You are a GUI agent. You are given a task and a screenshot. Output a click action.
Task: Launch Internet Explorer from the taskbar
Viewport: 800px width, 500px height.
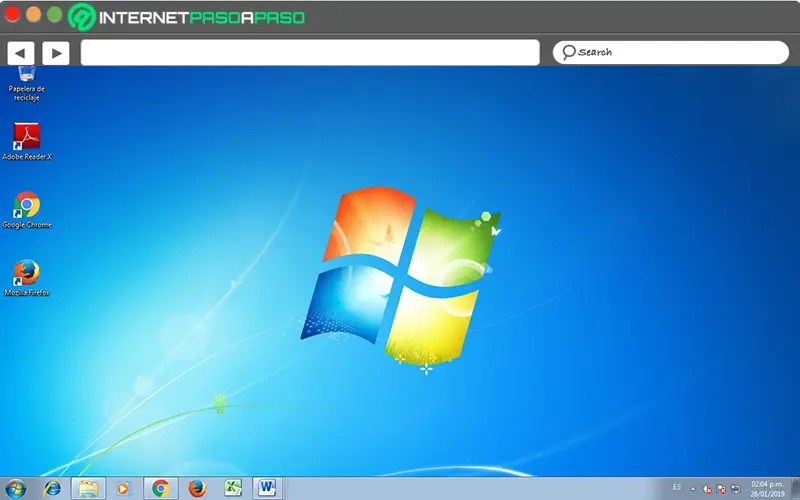[52, 488]
